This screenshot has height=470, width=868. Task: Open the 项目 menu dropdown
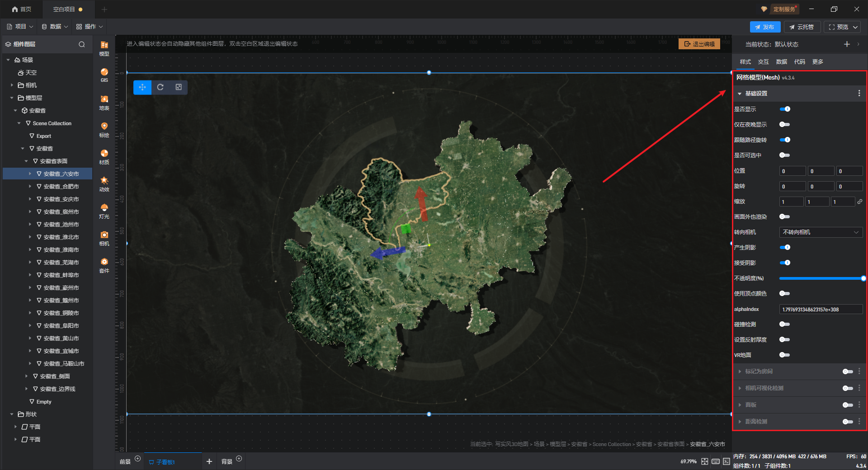click(x=20, y=27)
